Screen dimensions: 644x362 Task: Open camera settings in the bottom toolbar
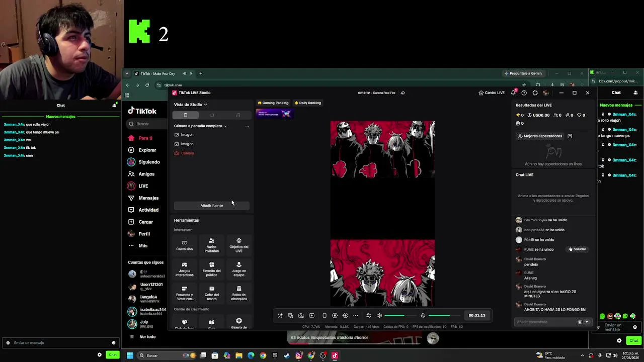[x=301, y=315]
